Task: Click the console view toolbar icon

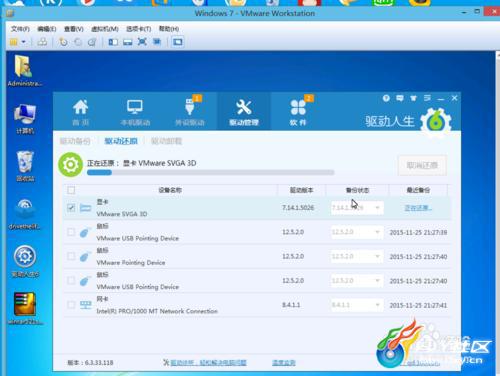Action: (177, 42)
